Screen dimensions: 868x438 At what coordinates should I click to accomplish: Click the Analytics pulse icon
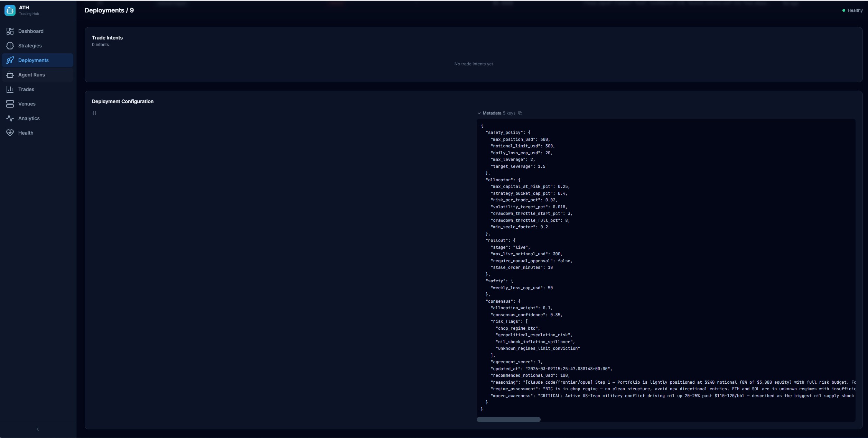point(10,118)
